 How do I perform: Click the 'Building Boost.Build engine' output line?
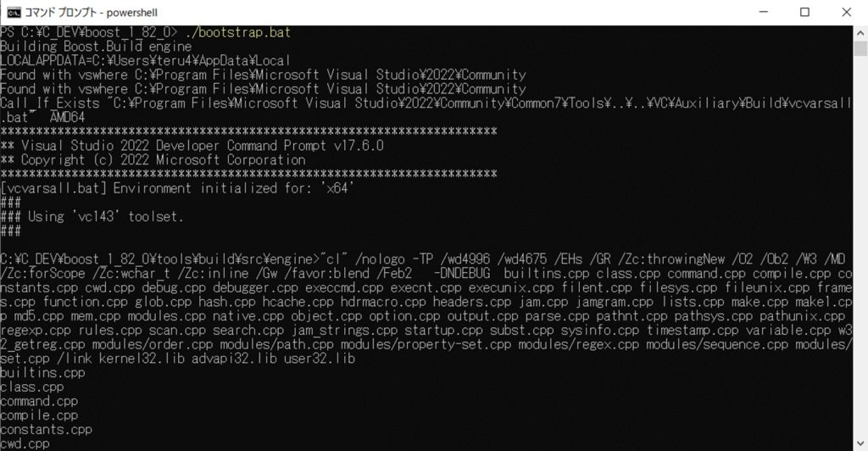96,47
